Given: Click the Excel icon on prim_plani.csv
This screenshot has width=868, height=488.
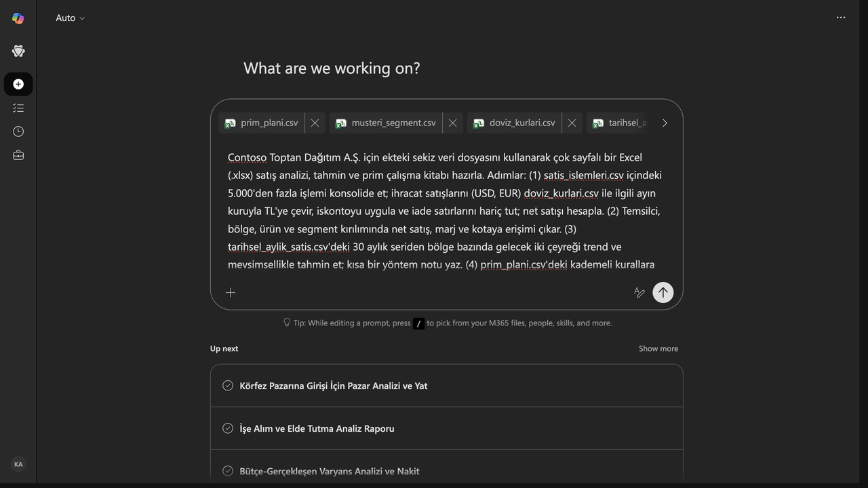Looking at the screenshot, I should [231, 123].
